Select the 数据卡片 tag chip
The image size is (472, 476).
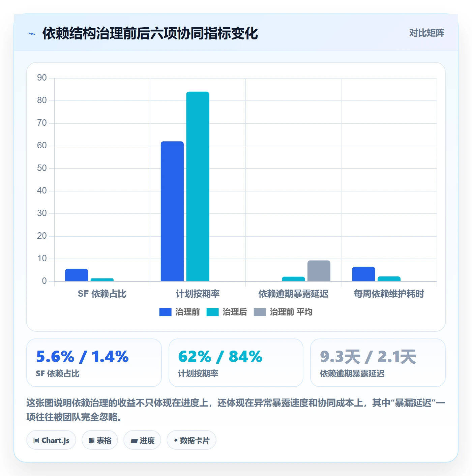click(x=191, y=440)
